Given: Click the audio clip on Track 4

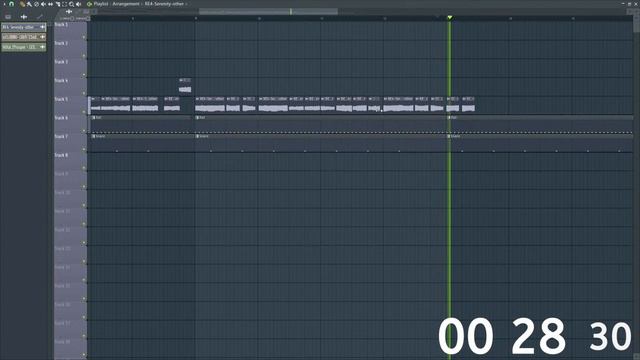Looking at the screenshot, I should [185, 85].
